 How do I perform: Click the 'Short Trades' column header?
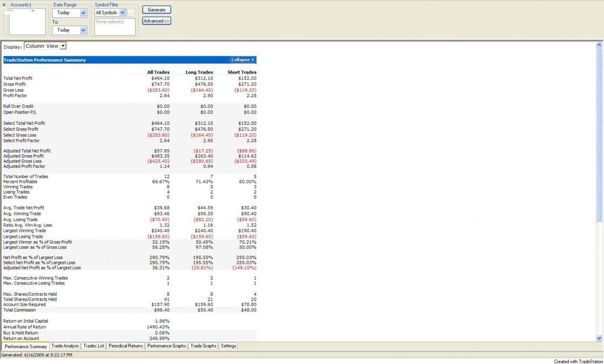(x=242, y=72)
